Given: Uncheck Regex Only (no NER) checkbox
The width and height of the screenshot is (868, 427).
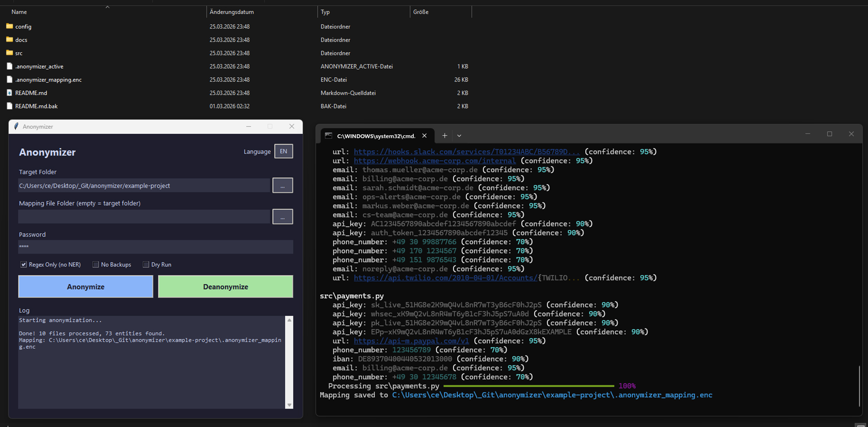Looking at the screenshot, I should [x=24, y=265].
